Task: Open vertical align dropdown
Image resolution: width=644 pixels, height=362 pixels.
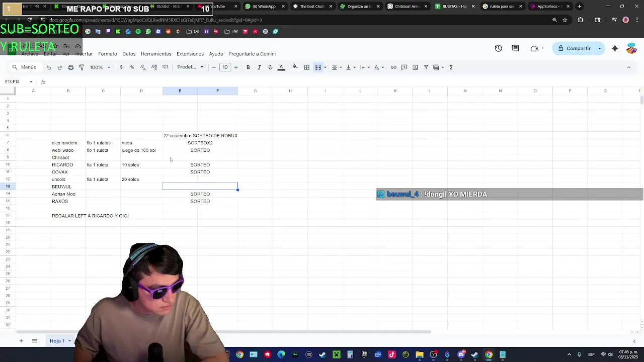Action: (350, 67)
